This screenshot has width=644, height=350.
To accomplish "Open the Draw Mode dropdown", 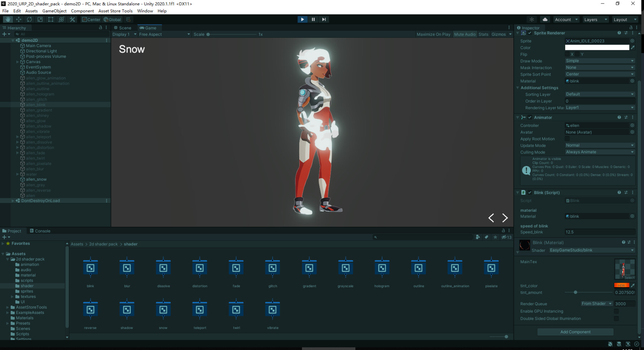I will [x=600, y=60].
